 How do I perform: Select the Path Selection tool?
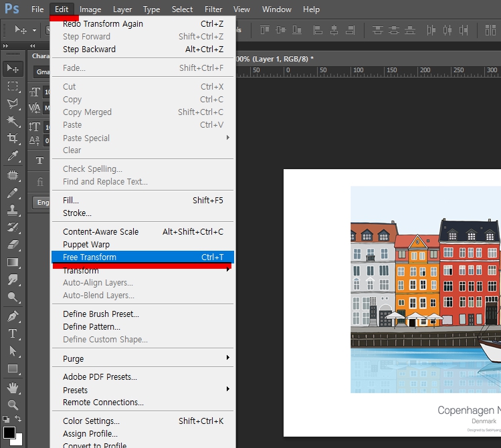[13, 351]
